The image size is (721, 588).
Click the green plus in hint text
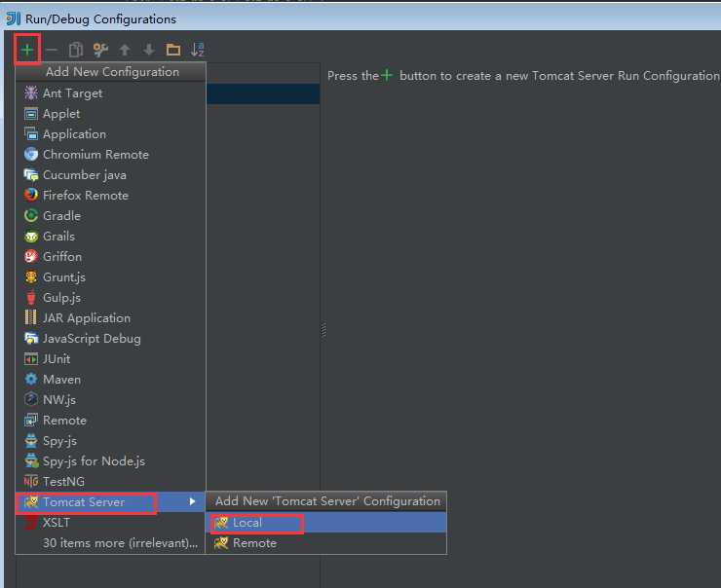[387, 75]
